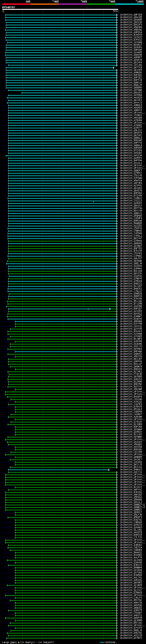
Task: Select hit label UniRef100_Q8KH68
Action: (x=131, y=321)
